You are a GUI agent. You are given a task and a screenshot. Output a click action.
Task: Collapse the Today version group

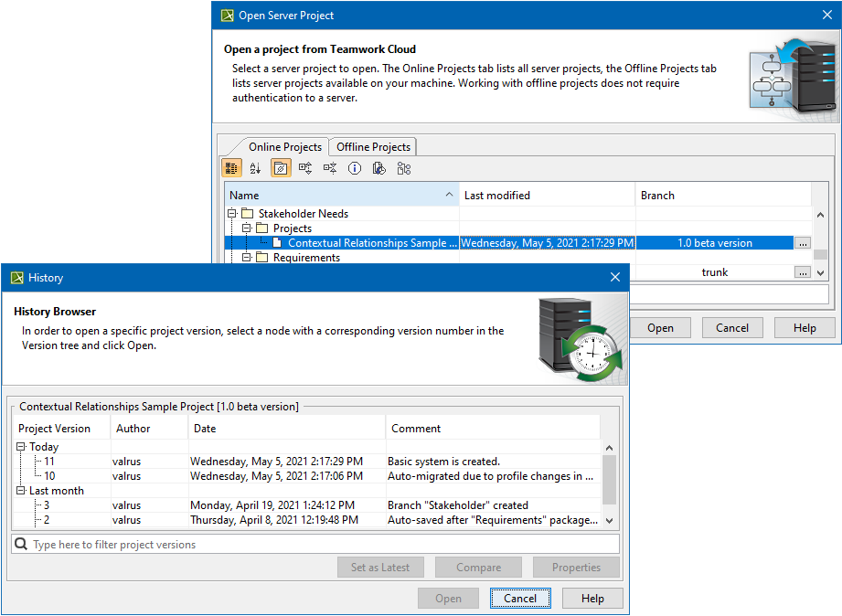click(x=21, y=446)
